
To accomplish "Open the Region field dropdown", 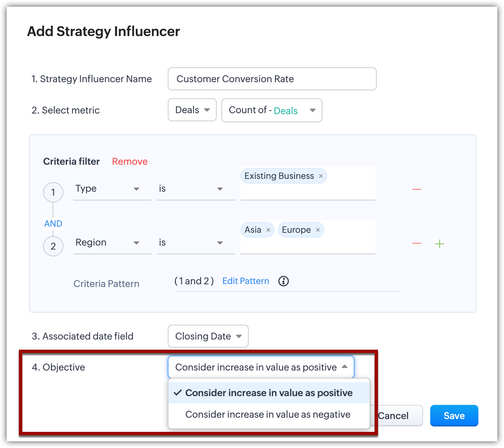I will pyautogui.click(x=112, y=243).
